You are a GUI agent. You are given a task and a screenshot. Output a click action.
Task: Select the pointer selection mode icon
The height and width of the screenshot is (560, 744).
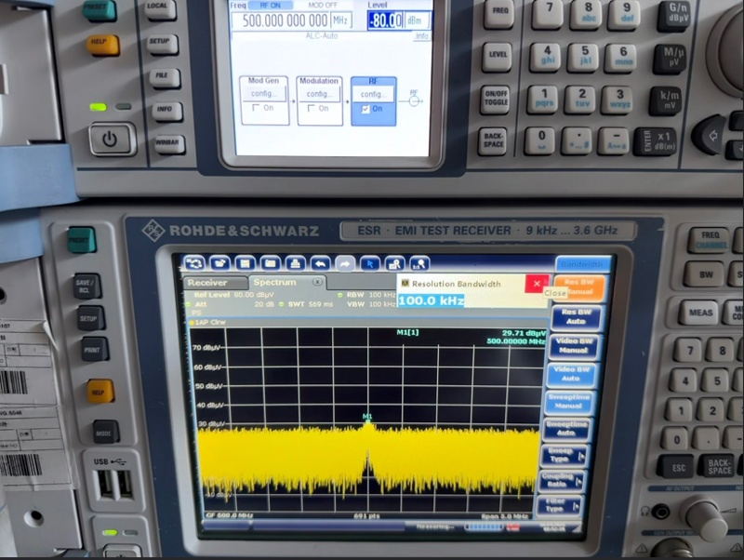[370, 263]
